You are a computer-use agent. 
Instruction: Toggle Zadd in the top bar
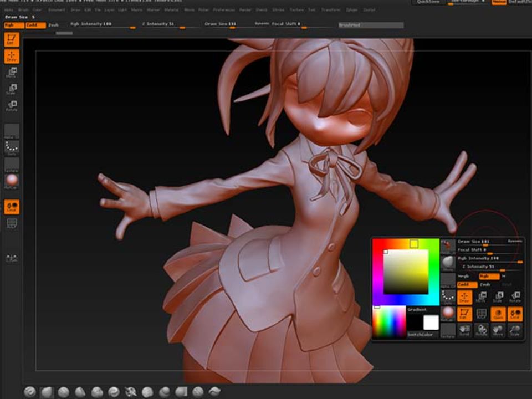[35, 25]
